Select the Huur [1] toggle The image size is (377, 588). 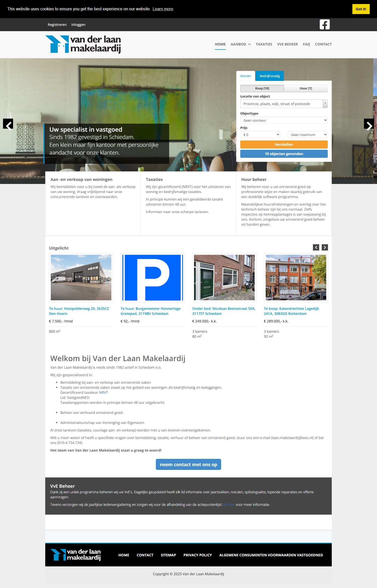click(306, 88)
